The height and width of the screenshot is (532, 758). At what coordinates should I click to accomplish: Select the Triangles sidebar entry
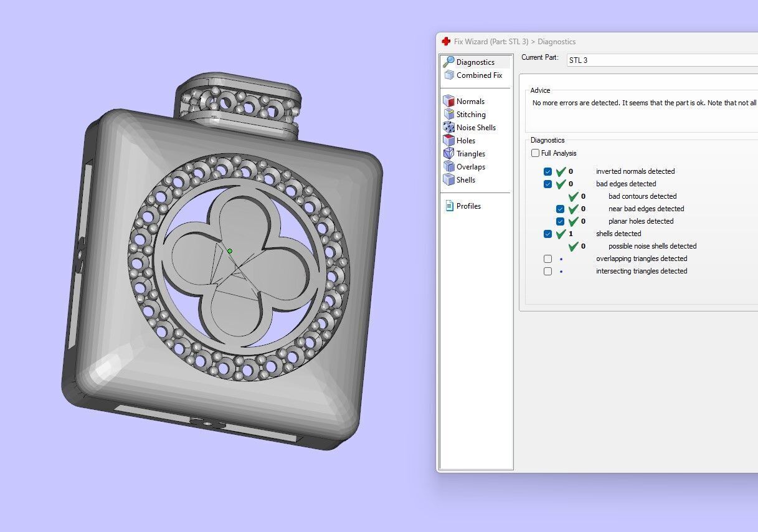click(x=471, y=153)
